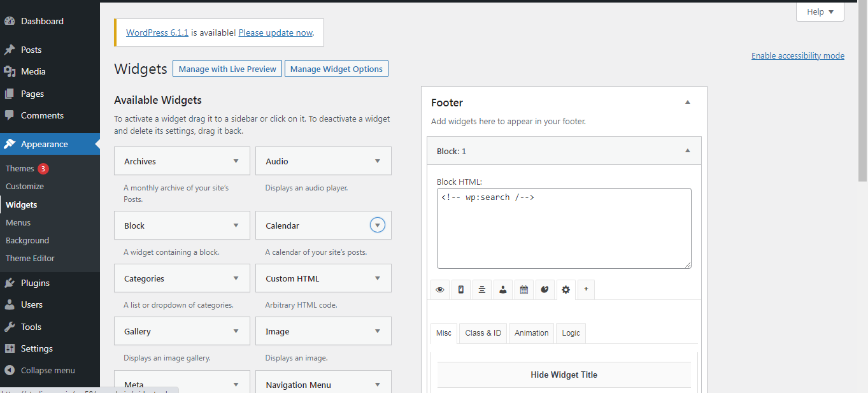Click the Custom HTML widget title
Viewport: 868px width, 393px height.
click(x=292, y=278)
